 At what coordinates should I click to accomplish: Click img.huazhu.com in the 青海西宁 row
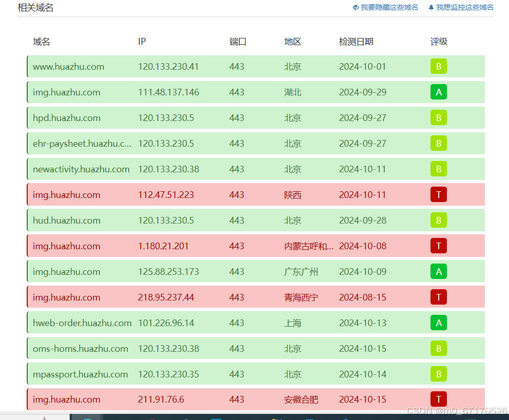pos(67,297)
